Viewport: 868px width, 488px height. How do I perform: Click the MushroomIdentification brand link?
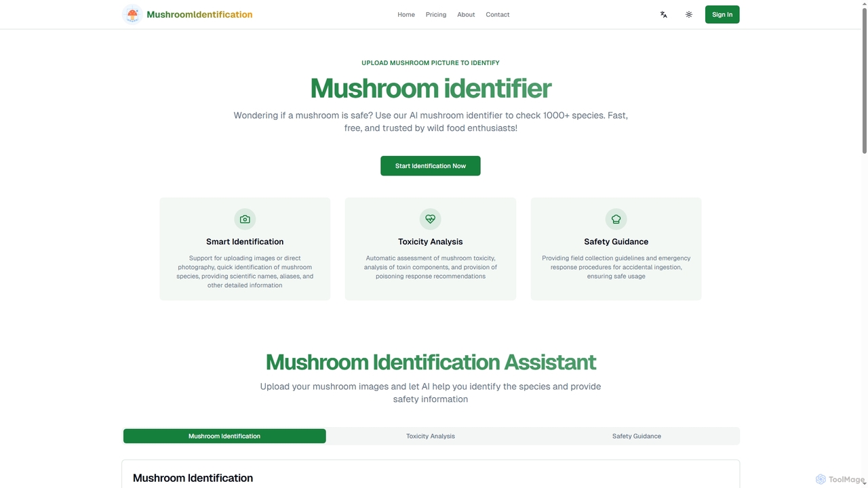[x=199, y=14]
